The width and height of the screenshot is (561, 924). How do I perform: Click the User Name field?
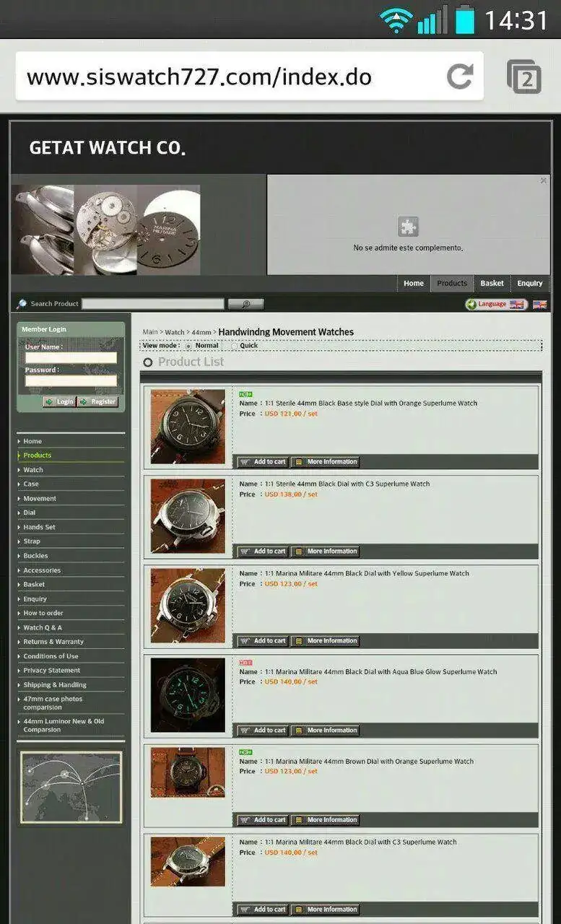coord(71,357)
